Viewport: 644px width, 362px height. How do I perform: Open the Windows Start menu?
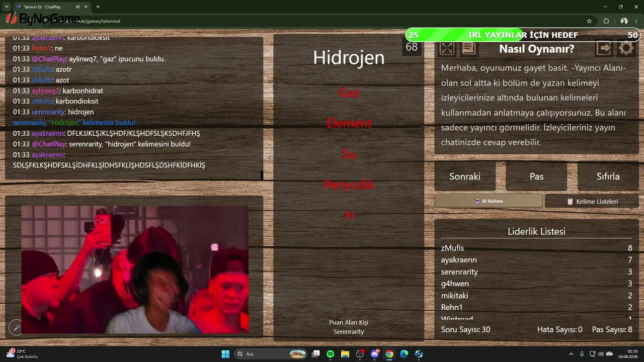225,354
